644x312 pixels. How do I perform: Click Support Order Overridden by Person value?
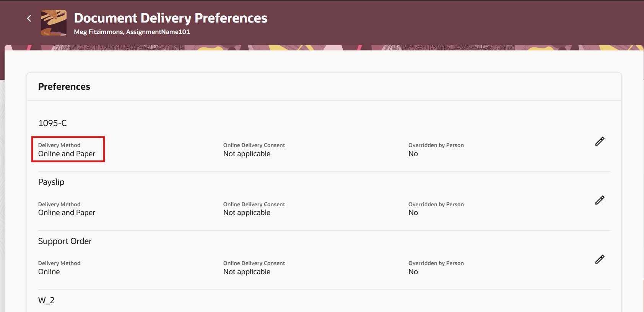tap(413, 272)
